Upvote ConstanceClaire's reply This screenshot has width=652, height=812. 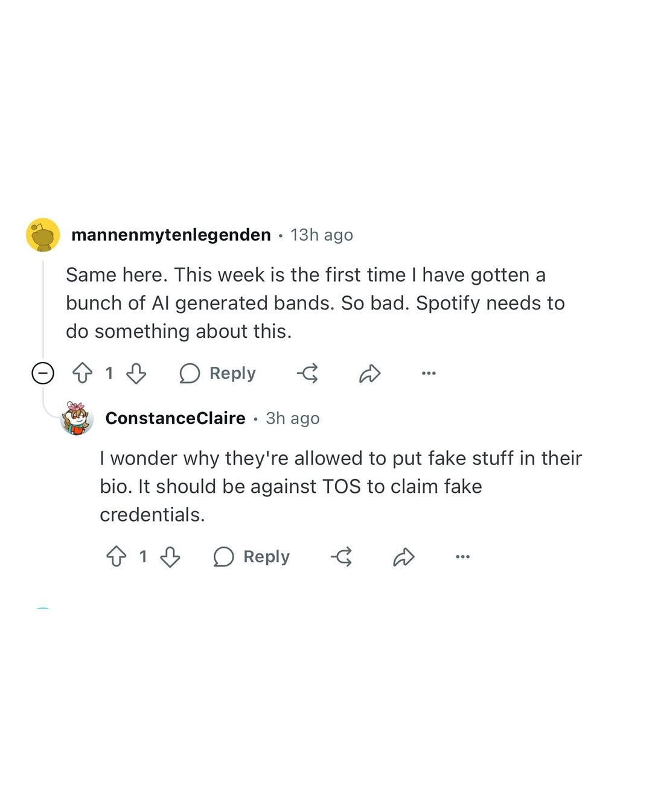click(x=117, y=557)
